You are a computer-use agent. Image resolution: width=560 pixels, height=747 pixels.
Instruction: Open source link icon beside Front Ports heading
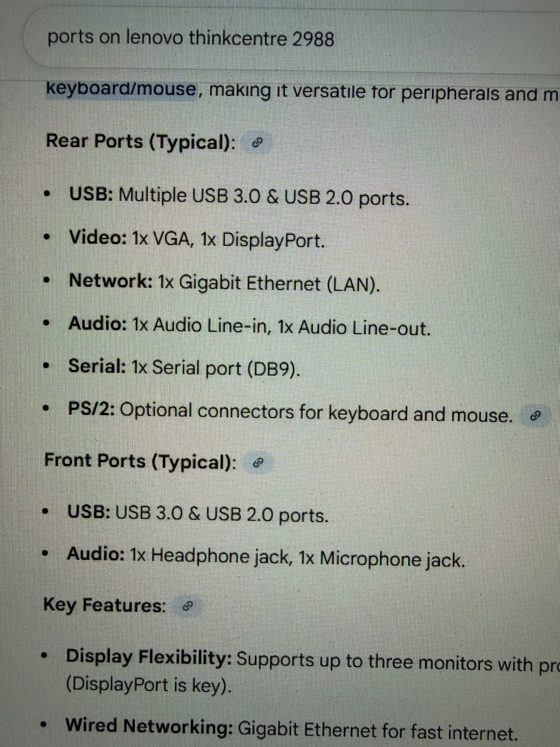coord(258,463)
